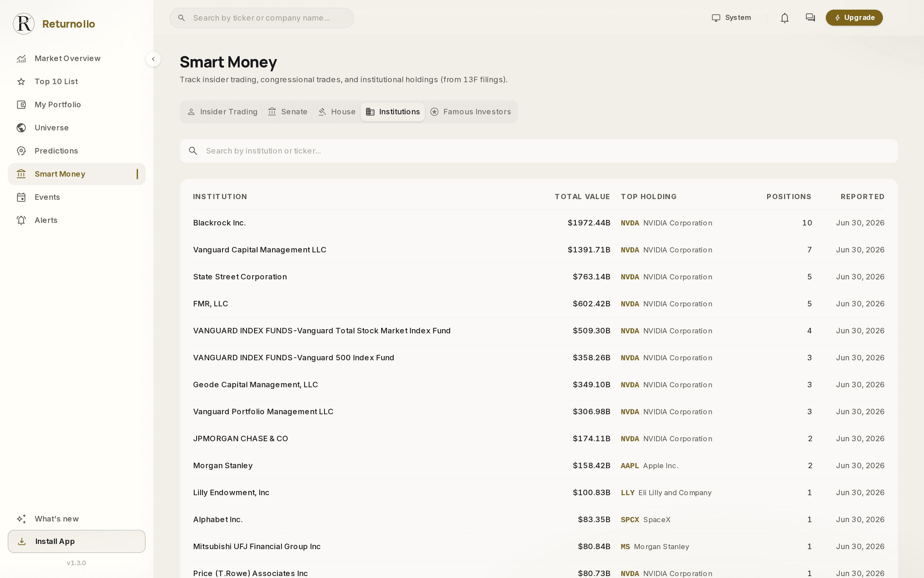Switch to the Senate tab
This screenshot has width=924, height=578.
287,112
